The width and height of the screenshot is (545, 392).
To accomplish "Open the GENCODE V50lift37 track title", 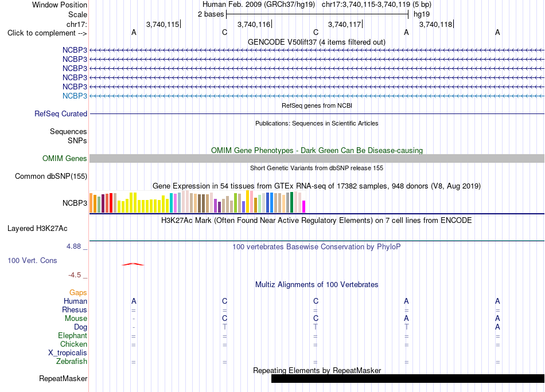I will coord(317,42).
